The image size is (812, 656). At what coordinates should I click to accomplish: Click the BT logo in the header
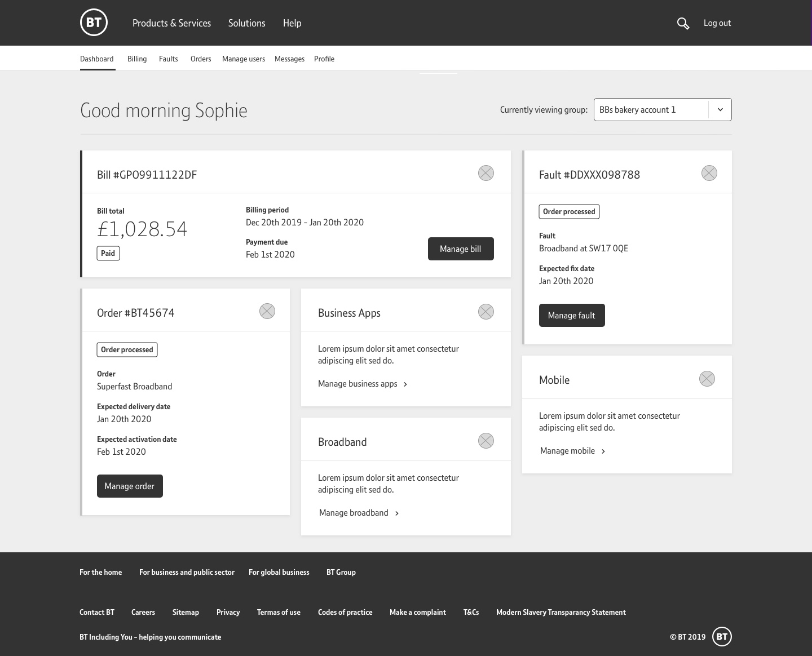tap(94, 23)
